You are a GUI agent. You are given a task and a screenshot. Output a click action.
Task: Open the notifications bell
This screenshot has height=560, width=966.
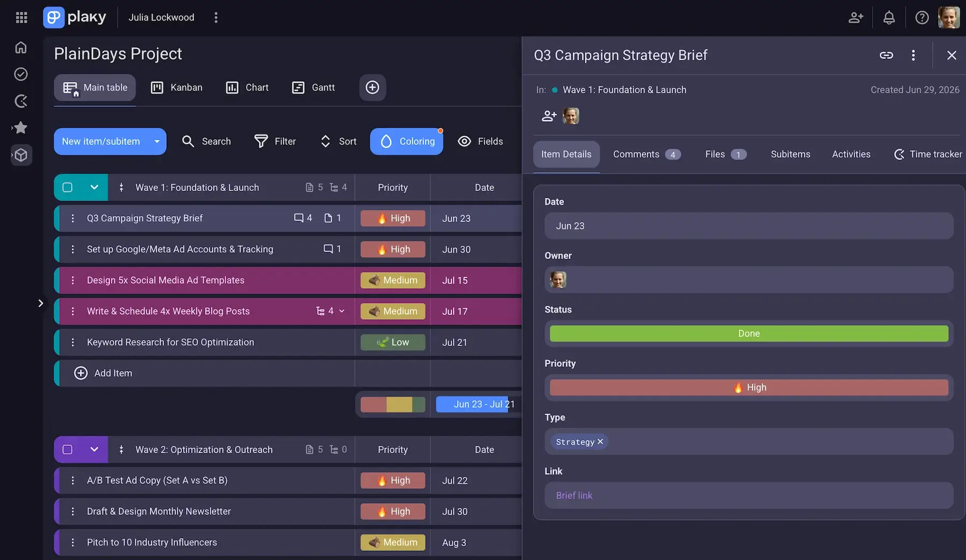click(x=889, y=18)
